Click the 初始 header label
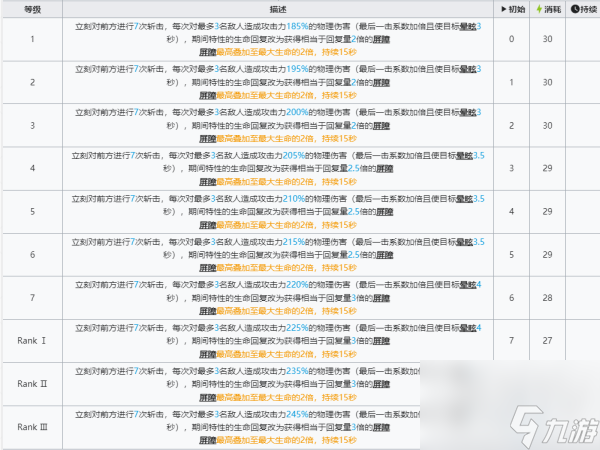600x450 pixels. coord(517,9)
